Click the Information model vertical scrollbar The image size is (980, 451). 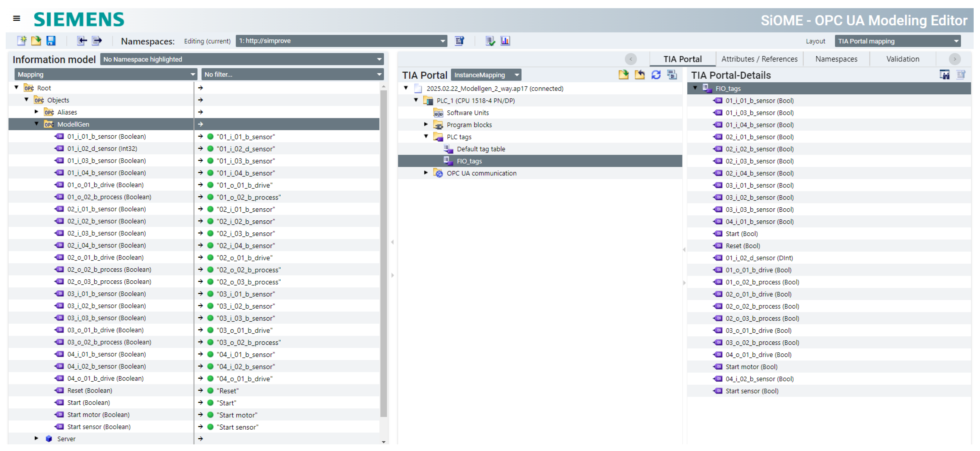[383, 253]
